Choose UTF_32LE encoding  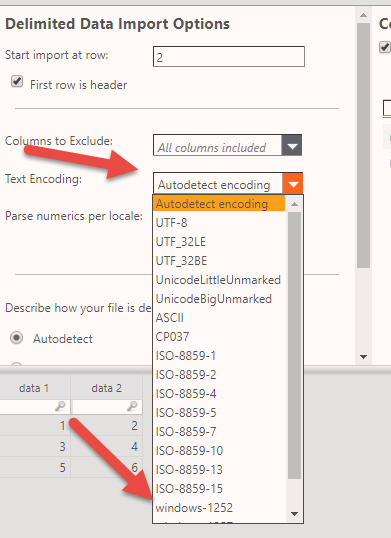coord(219,242)
